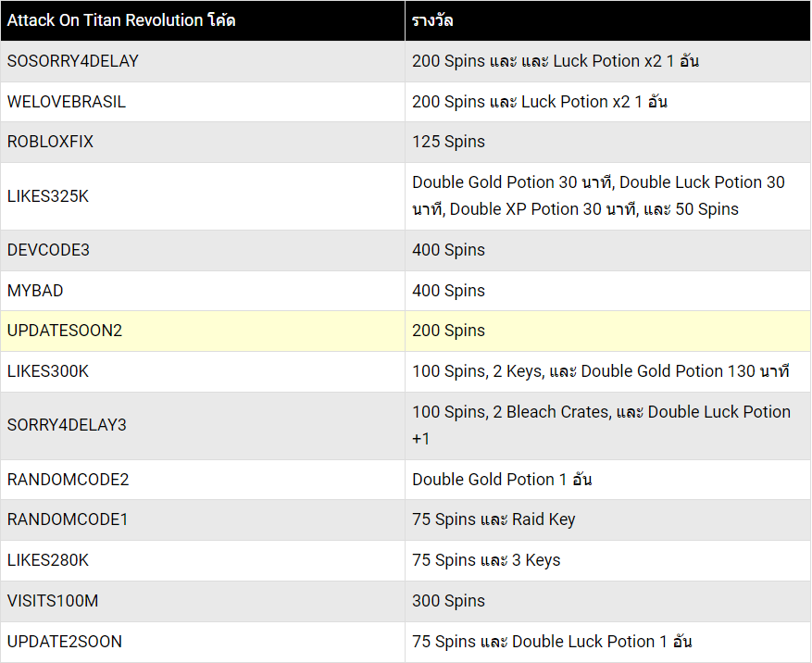
Task: Click the RANDOMCODE2 code entry
Action: pyautogui.click(x=68, y=480)
